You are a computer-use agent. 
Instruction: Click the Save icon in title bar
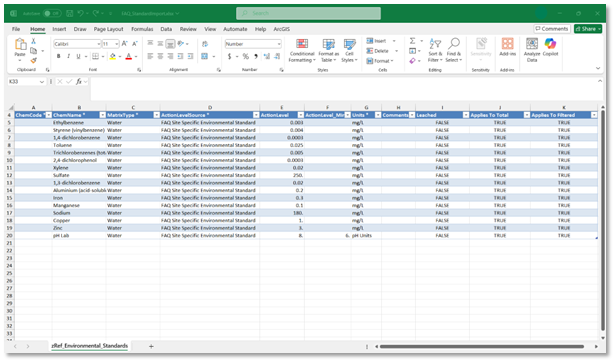[x=70, y=13]
